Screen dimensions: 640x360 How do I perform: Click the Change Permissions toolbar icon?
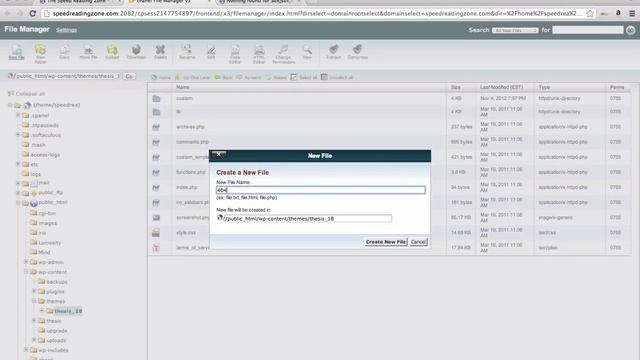tap(283, 53)
